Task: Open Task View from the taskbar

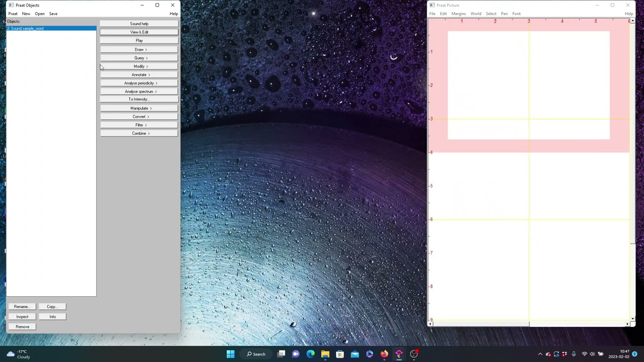Action: [281, 354]
